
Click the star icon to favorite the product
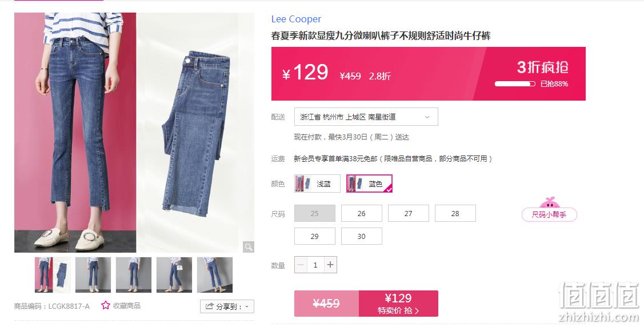point(106,305)
